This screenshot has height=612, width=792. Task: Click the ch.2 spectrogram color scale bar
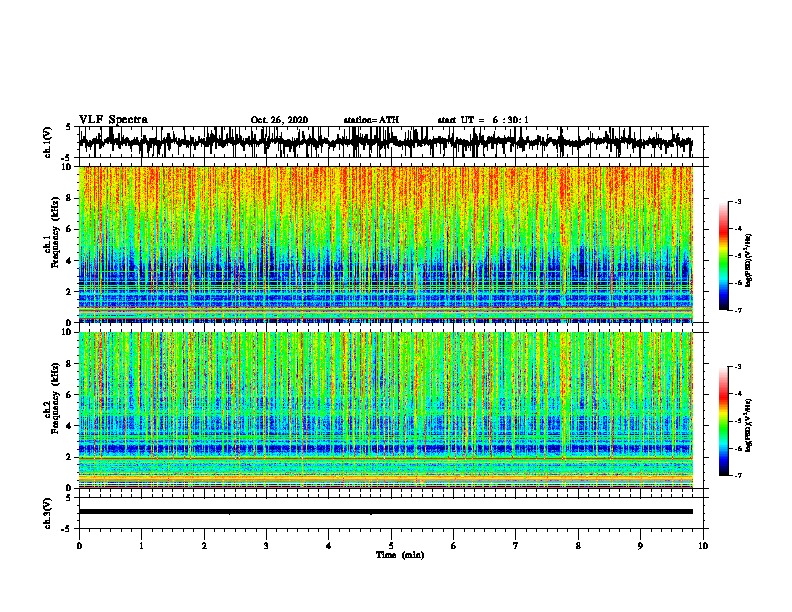723,421
